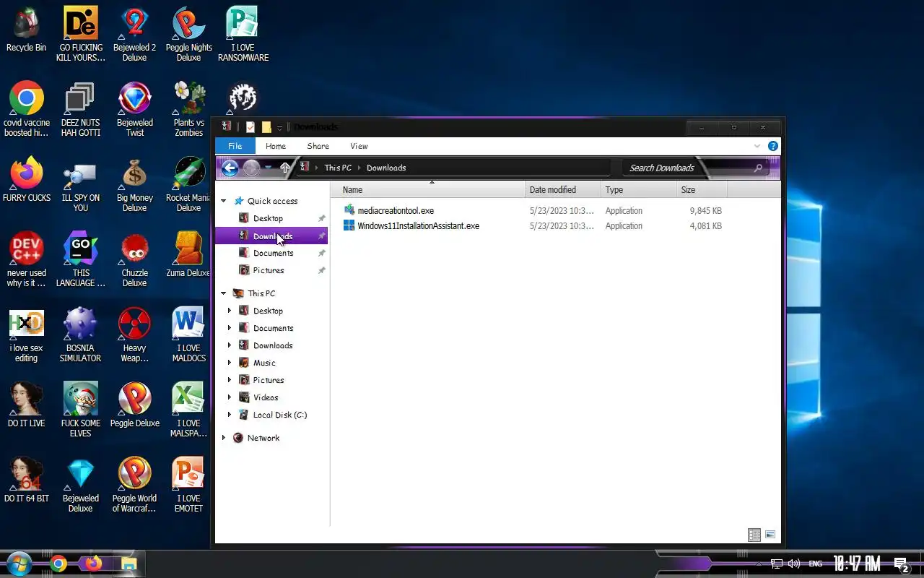Select the Peggle World of Warcraft desktop icon
This screenshot has height=578, width=924.
pyautogui.click(x=134, y=486)
